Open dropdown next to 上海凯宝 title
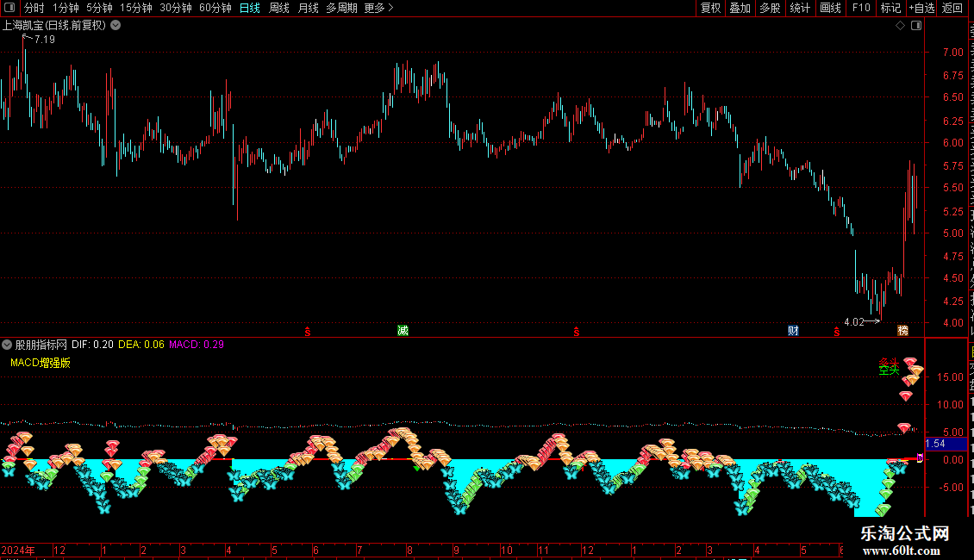974x560 pixels. (x=116, y=26)
